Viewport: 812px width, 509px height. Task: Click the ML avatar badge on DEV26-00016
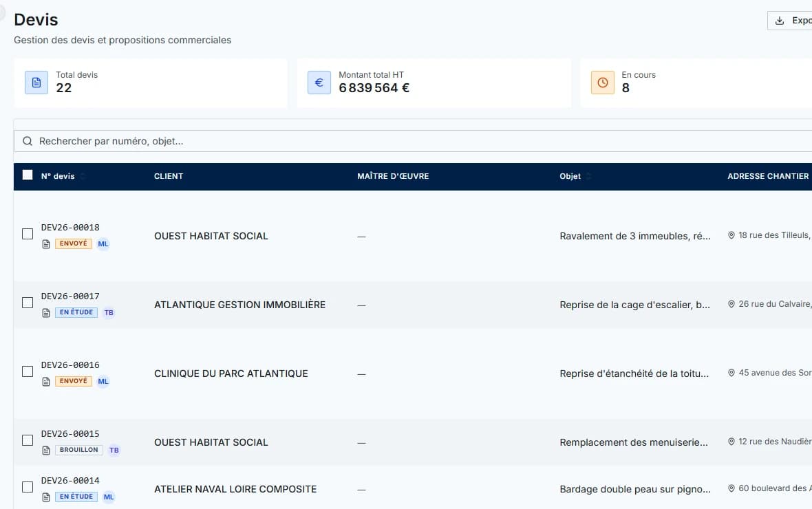click(x=103, y=382)
